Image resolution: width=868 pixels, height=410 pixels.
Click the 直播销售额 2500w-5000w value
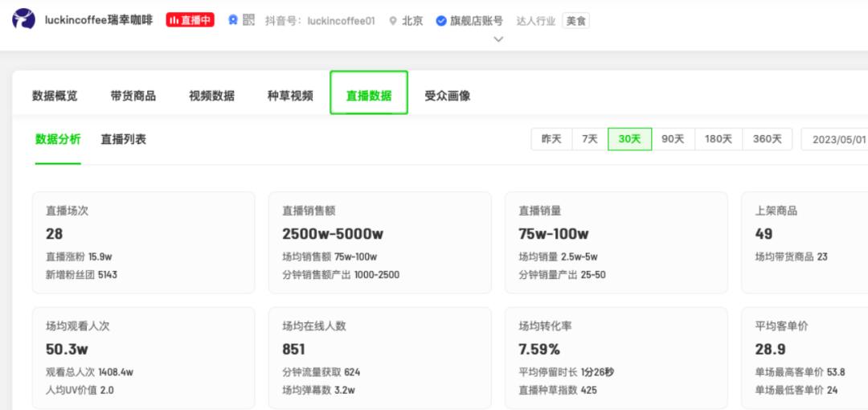tap(333, 234)
